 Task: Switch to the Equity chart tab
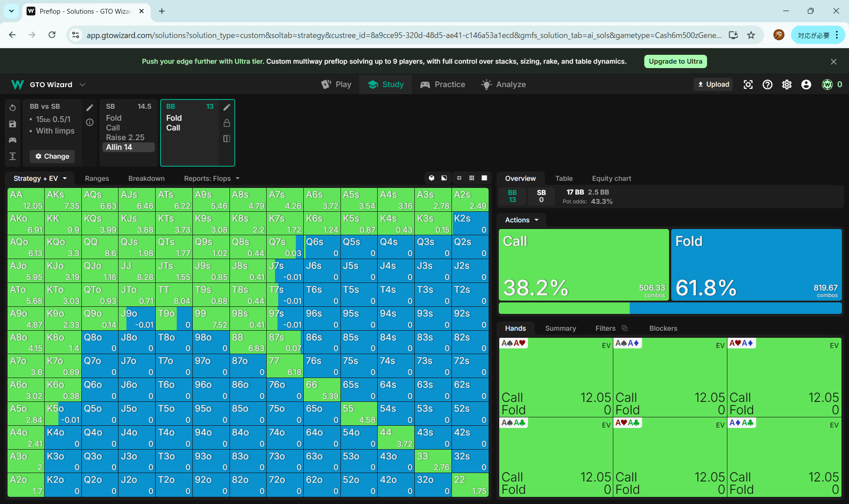[611, 178]
